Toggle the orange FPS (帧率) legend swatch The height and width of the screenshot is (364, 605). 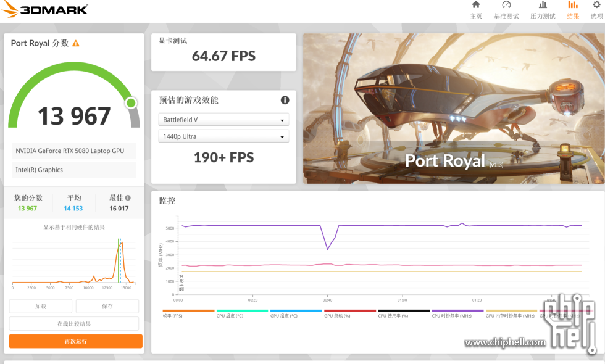188,310
